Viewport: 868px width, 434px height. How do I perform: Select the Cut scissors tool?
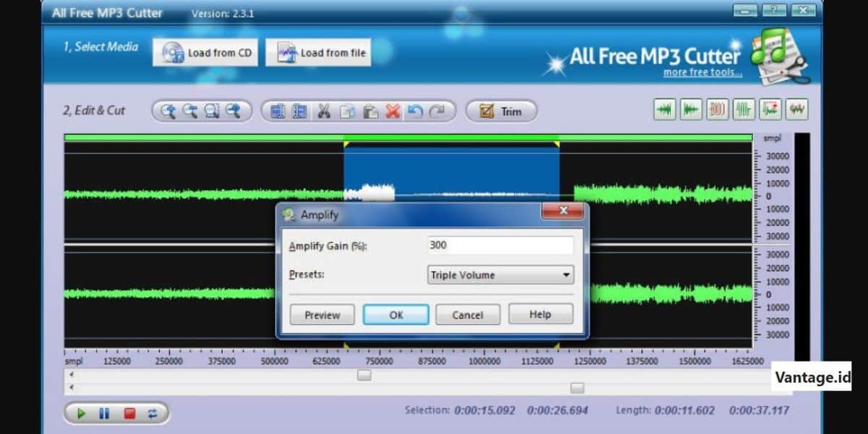pos(324,111)
